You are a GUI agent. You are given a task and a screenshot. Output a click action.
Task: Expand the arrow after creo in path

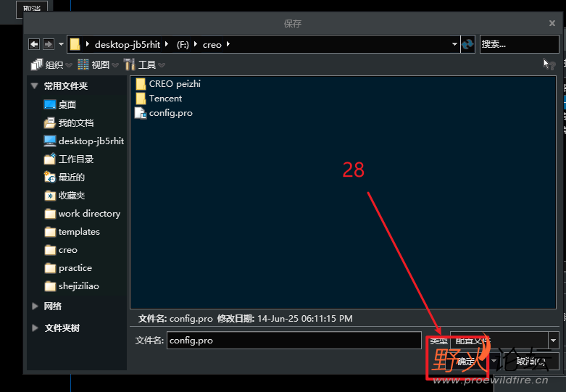[x=228, y=44]
